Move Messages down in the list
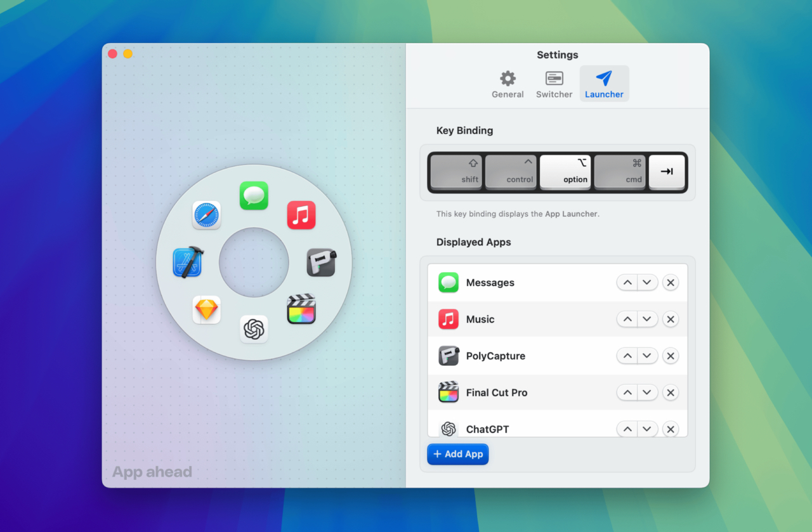 click(x=647, y=283)
